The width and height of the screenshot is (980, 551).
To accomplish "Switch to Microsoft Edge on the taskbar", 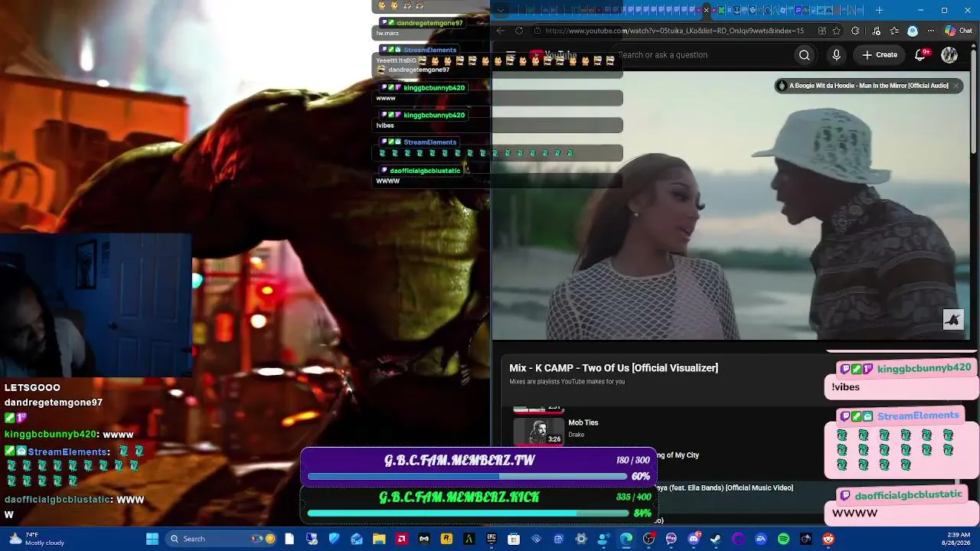I will click(x=626, y=539).
